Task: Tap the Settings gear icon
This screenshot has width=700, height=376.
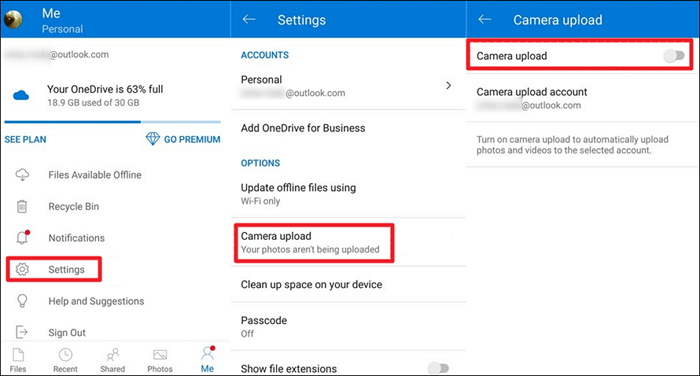Action: (22, 269)
